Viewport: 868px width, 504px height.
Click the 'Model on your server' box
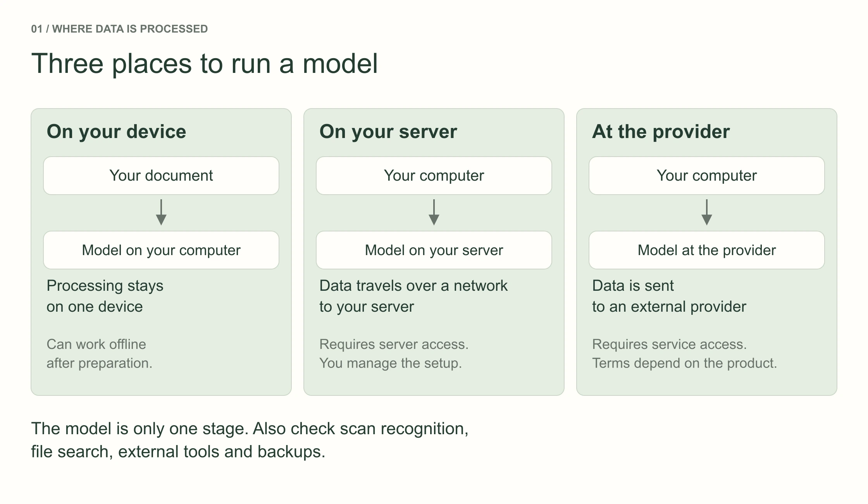[434, 250]
